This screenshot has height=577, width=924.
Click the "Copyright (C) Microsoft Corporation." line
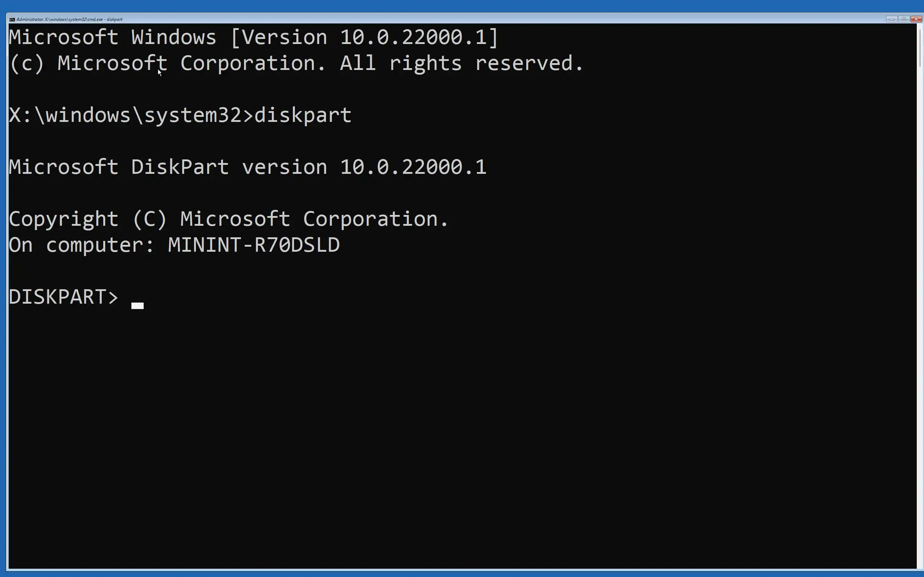click(x=229, y=219)
